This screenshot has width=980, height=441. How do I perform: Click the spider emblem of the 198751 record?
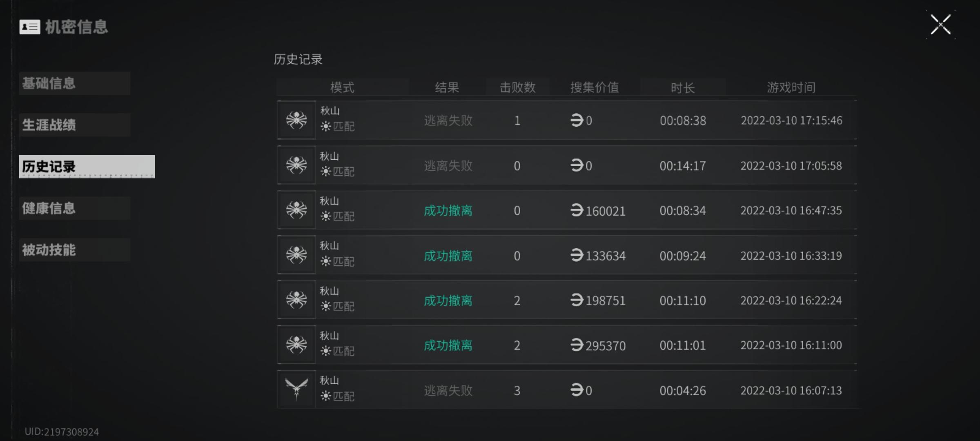point(296,300)
